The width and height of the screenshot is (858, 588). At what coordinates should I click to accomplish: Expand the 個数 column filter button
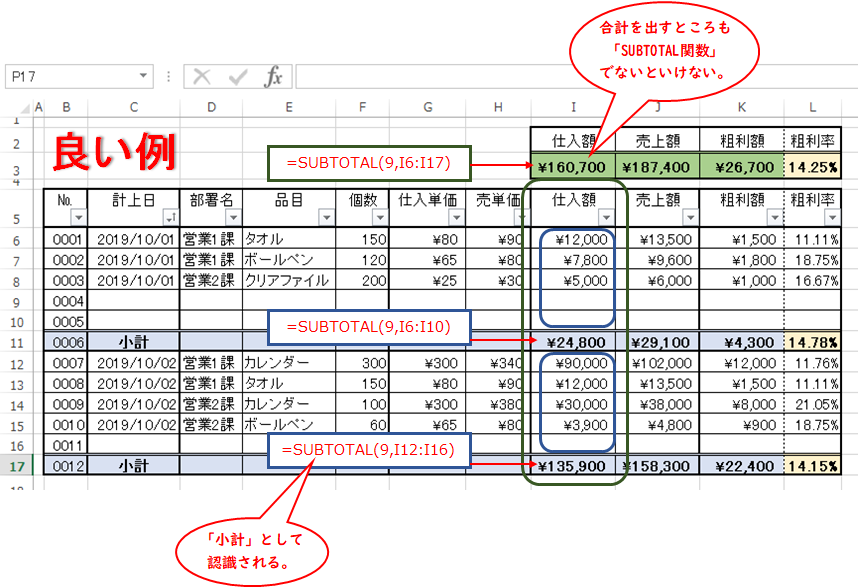(x=378, y=218)
